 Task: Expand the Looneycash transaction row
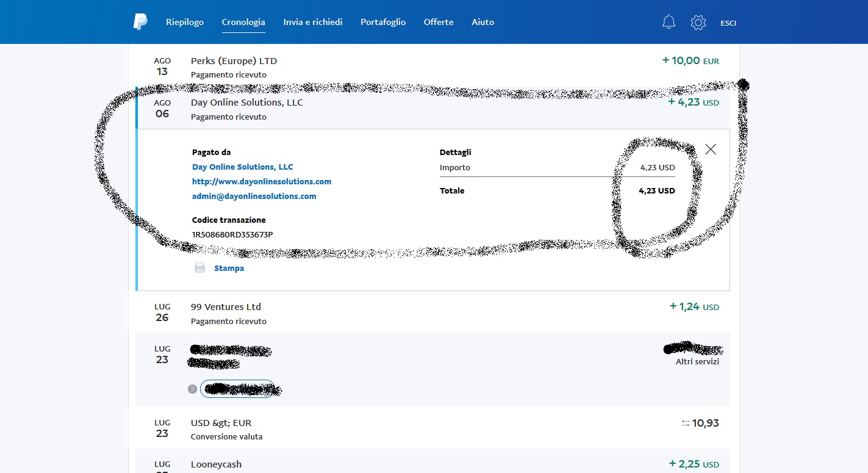(432, 461)
